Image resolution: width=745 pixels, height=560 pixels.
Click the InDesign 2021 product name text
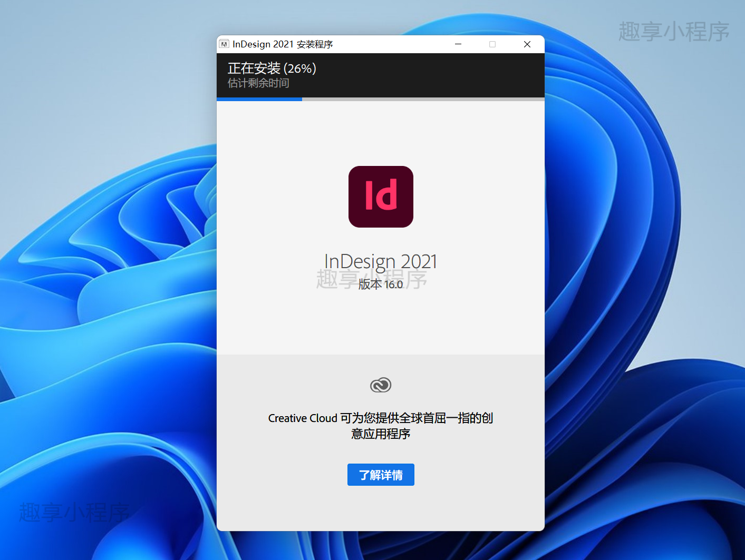click(x=381, y=261)
